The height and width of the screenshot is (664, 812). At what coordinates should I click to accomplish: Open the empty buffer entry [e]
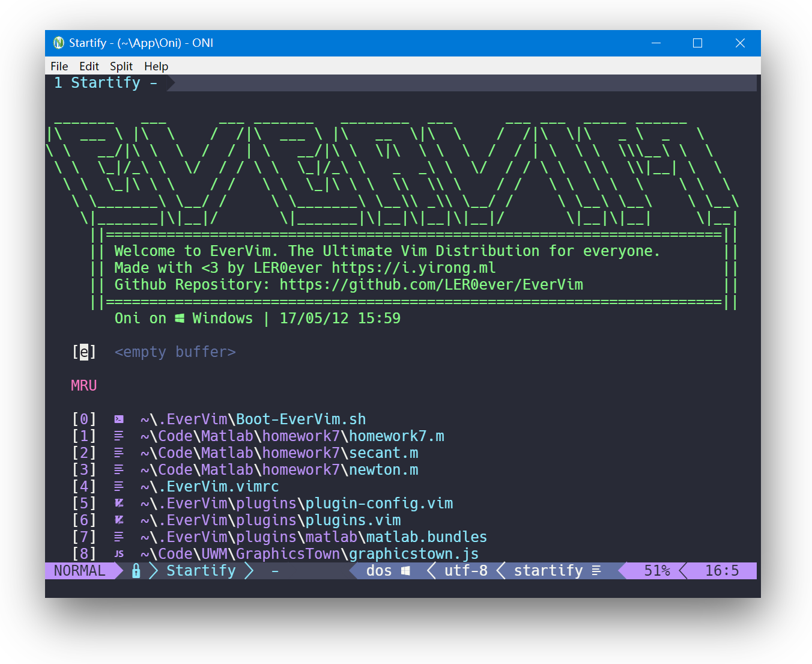click(154, 352)
